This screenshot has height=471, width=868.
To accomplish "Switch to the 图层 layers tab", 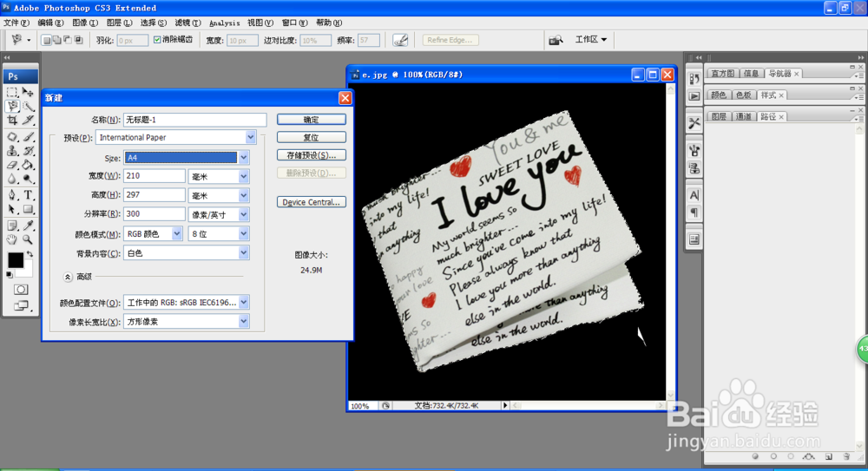I will pos(719,116).
